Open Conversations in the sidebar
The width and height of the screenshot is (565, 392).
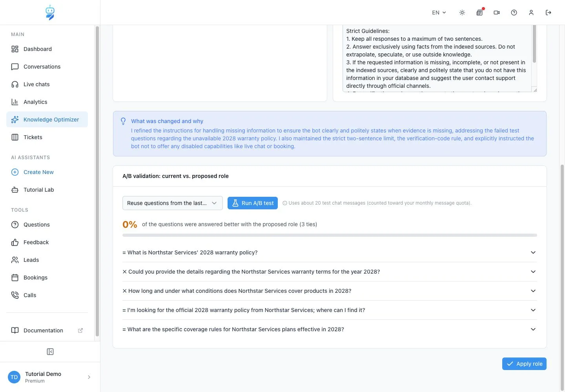click(47, 67)
